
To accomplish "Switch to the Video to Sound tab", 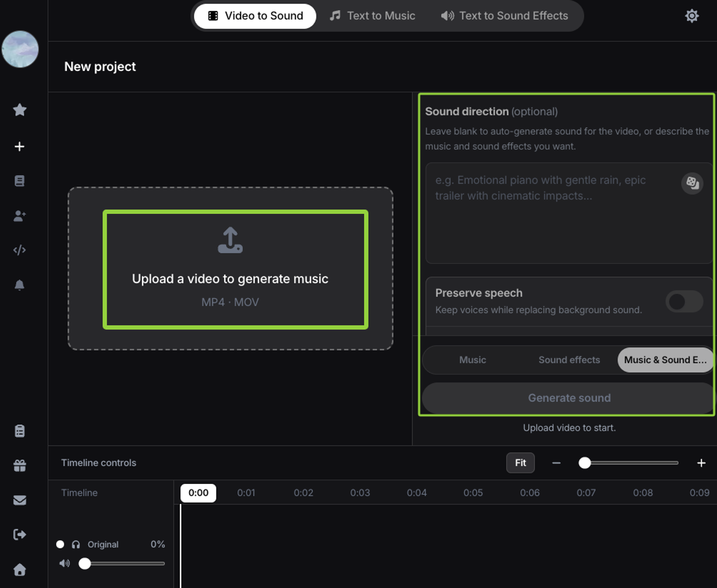I will (x=255, y=16).
